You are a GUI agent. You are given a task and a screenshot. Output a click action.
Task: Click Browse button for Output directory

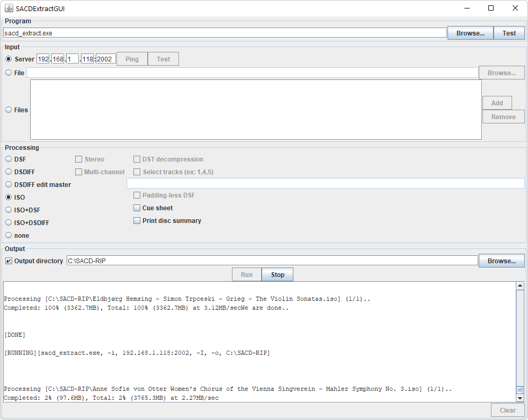(x=502, y=261)
